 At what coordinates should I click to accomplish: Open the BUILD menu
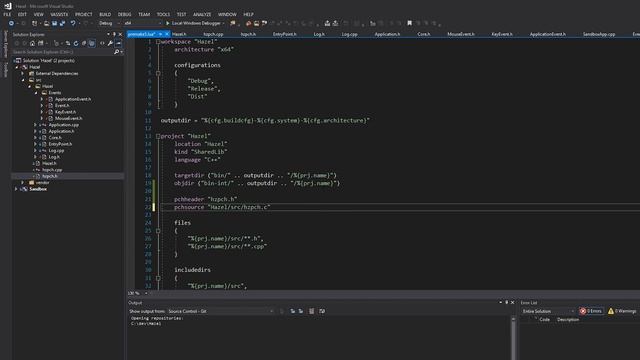coord(105,14)
